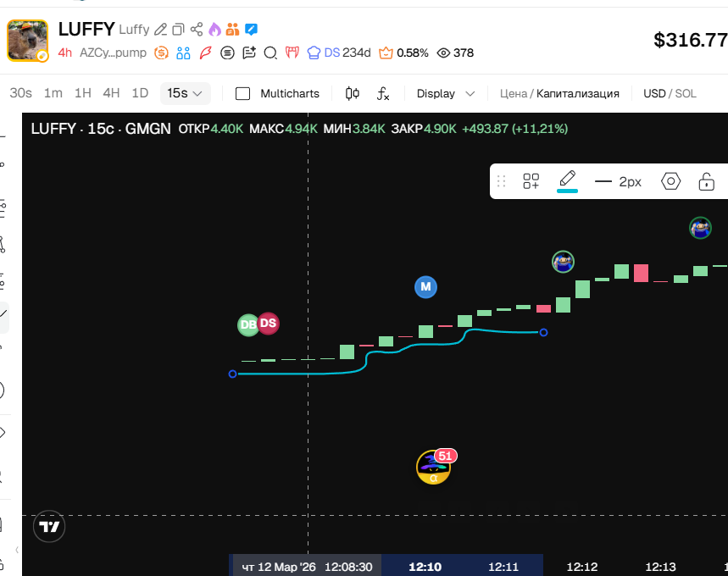This screenshot has width=728, height=576.
Task: Click the magnifier search icon in token row
Action: (x=270, y=53)
